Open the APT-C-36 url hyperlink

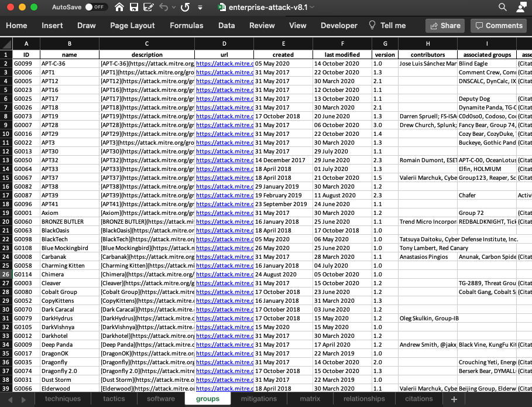point(224,63)
